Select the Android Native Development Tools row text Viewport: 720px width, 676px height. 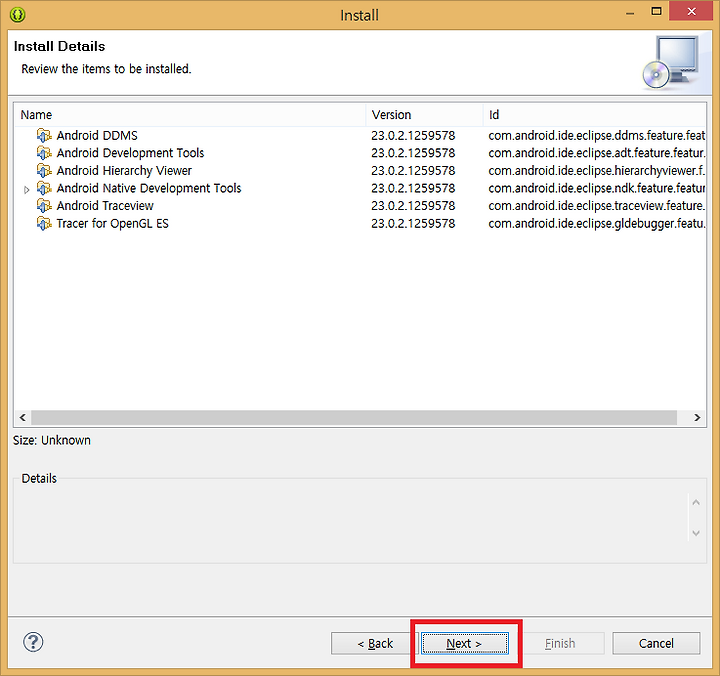(x=149, y=188)
